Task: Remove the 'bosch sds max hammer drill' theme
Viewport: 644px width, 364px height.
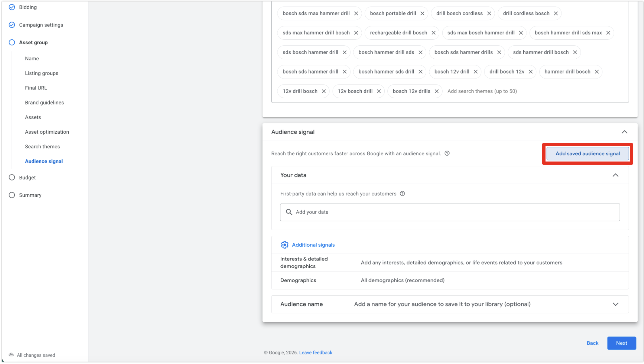Action: [x=356, y=14]
